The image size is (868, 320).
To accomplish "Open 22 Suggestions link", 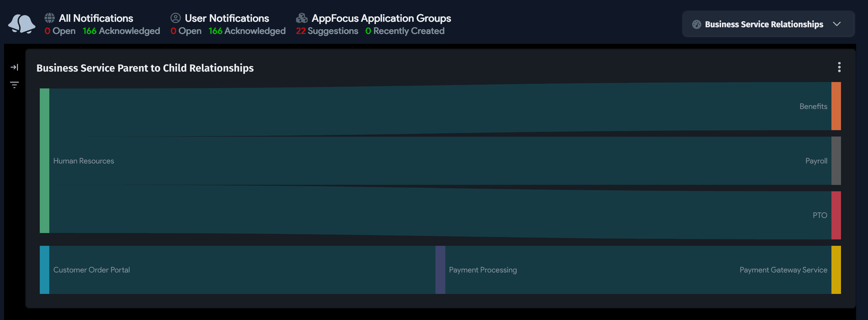I will pos(327,31).
